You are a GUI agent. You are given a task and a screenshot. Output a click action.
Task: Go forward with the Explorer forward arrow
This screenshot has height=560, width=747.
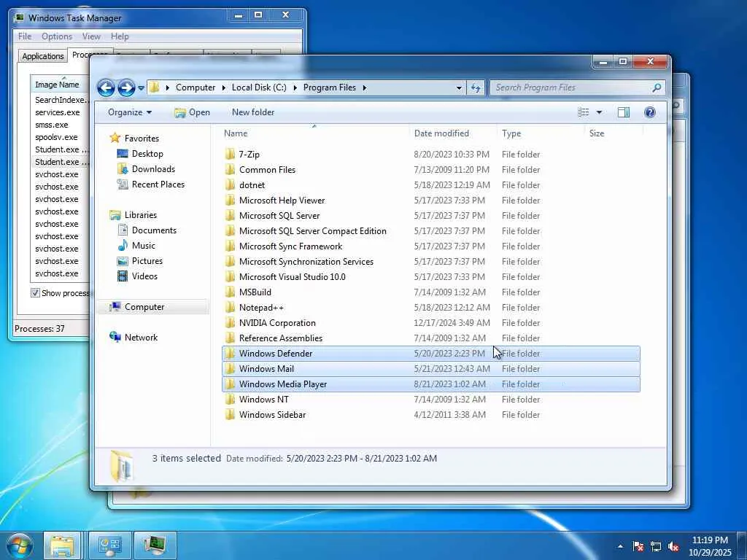[x=126, y=87]
